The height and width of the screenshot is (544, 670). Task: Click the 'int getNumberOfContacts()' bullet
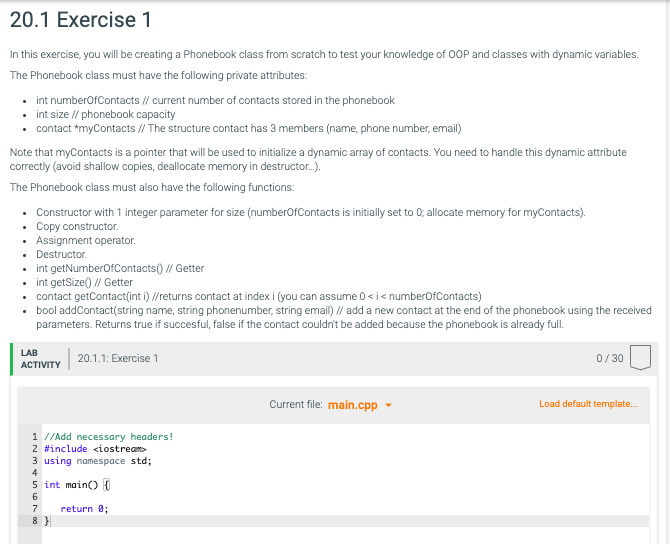point(120,268)
